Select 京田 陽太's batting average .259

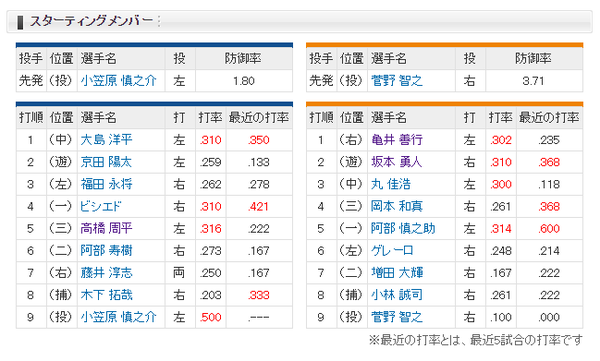pyautogui.click(x=210, y=162)
